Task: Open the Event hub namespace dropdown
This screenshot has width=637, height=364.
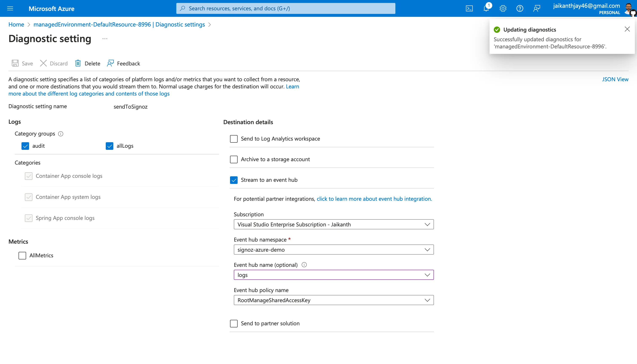Action: point(334,250)
